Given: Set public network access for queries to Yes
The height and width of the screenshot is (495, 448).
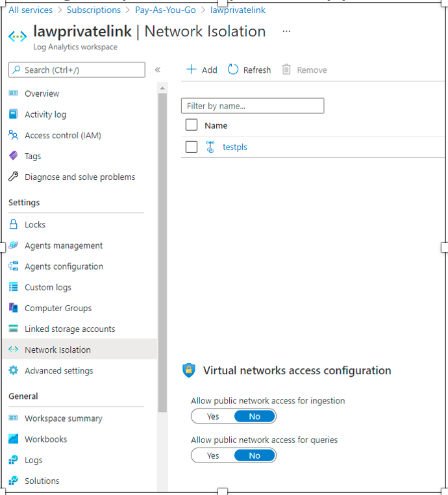Looking at the screenshot, I should click(213, 455).
